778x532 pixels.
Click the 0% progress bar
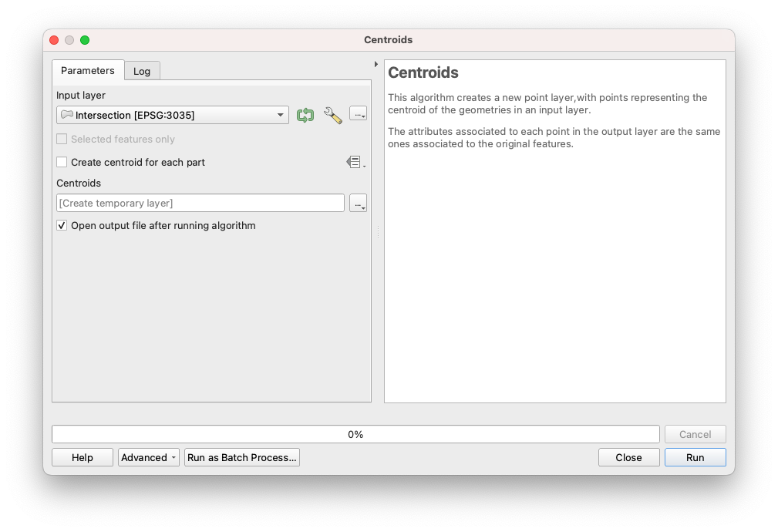(x=355, y=434)
